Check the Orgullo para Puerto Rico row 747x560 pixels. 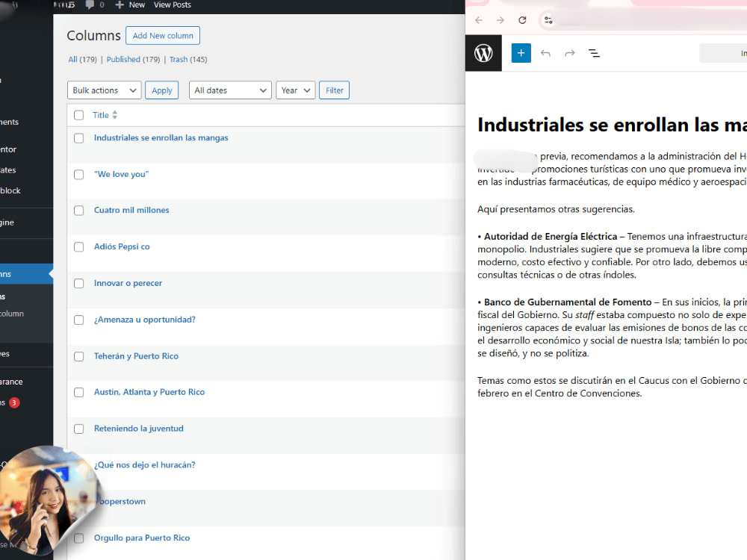79,538
